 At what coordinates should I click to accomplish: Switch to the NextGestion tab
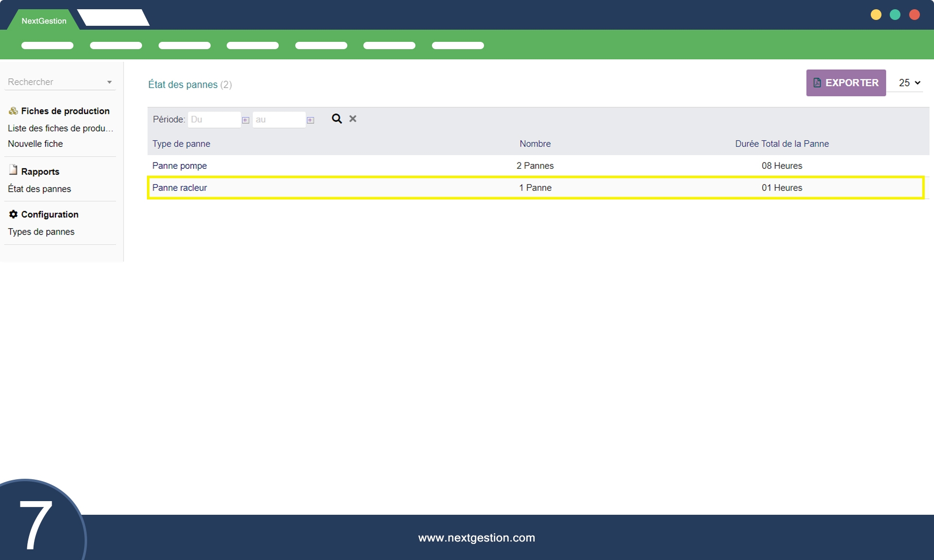point(44,21)
